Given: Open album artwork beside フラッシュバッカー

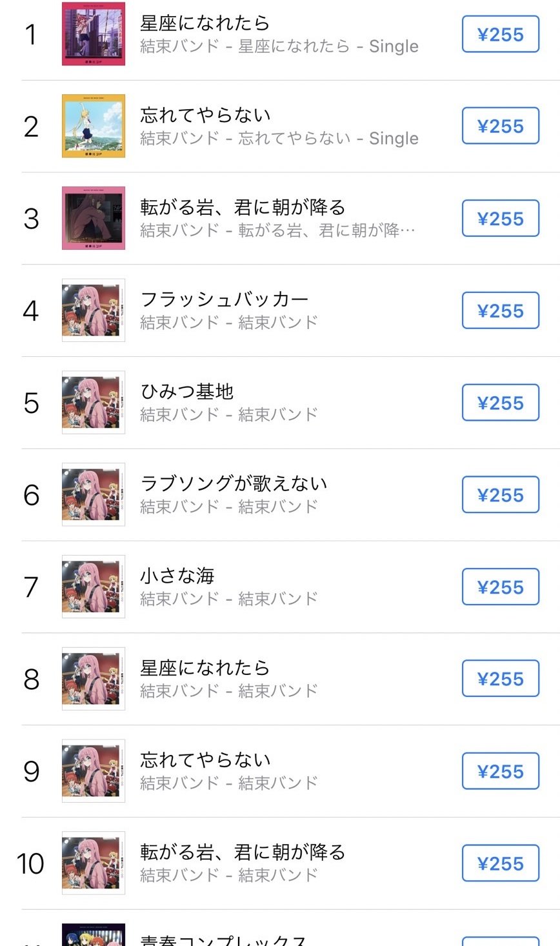Looking at the screenshot, I should (x=94, y=310).
